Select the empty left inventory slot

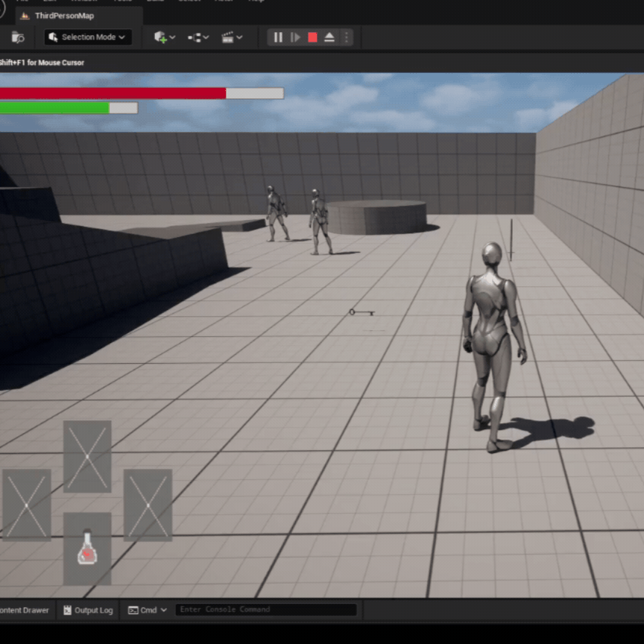[x=27, y=505]
